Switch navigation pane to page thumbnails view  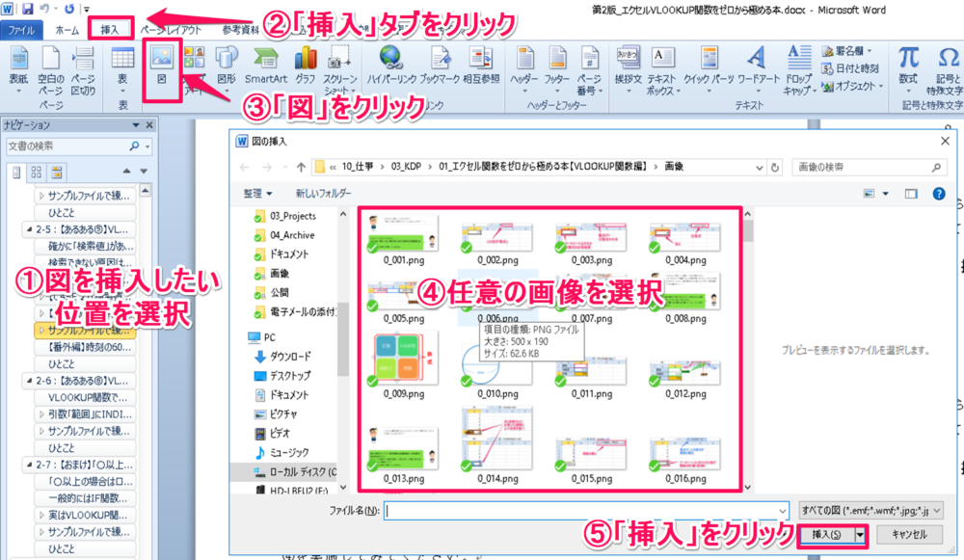37,172
